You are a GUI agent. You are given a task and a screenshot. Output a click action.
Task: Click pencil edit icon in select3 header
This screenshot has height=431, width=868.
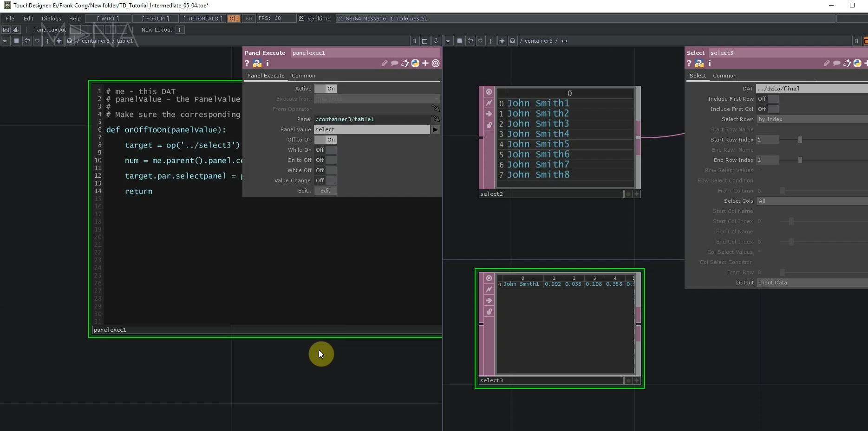[x=826, y=64]
